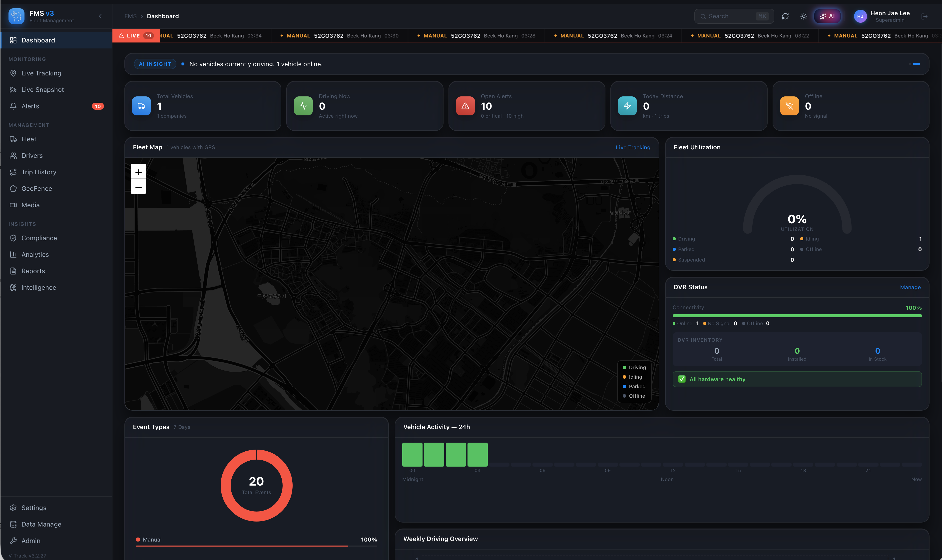Image resolution: width=942 pixels, height=560 pixels.
Task: Click the Connectivity progress bar at 100%
Action: (x=796, y=316)
